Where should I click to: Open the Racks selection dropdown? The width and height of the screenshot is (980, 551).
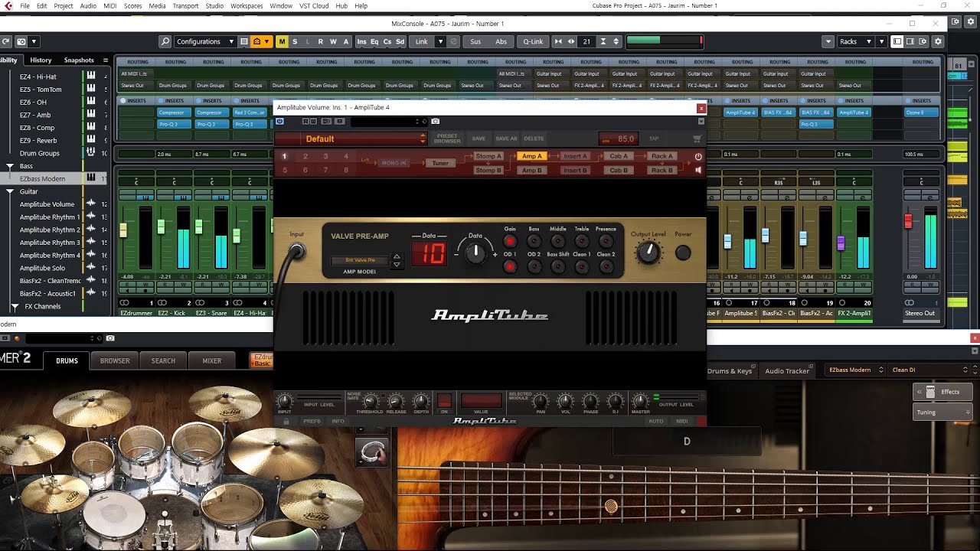coord(856,41)
